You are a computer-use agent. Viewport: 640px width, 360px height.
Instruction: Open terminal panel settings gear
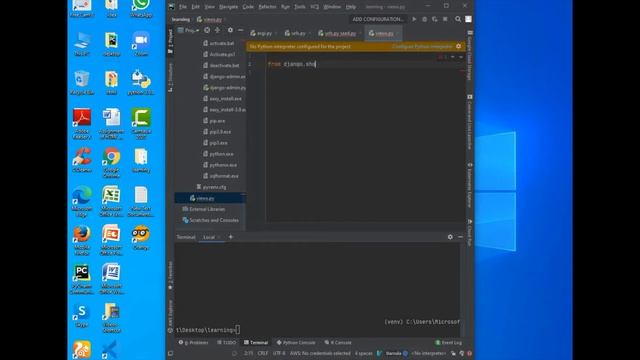(450, 237)
